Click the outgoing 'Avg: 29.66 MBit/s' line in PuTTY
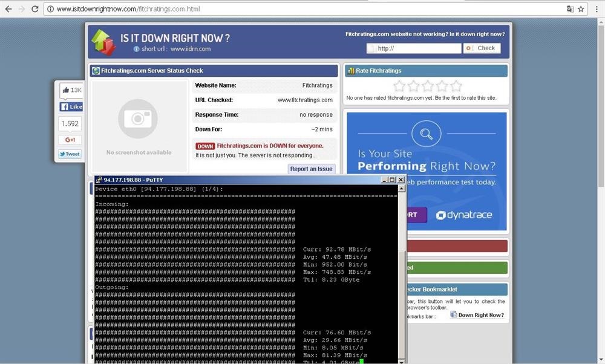 (x=335, y=340)
